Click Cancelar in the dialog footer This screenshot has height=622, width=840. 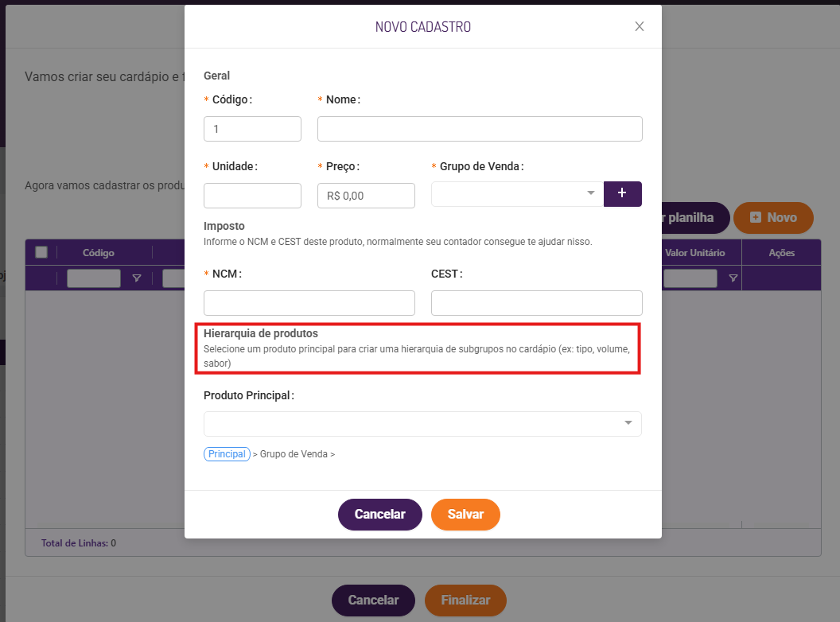pos(379,515)
